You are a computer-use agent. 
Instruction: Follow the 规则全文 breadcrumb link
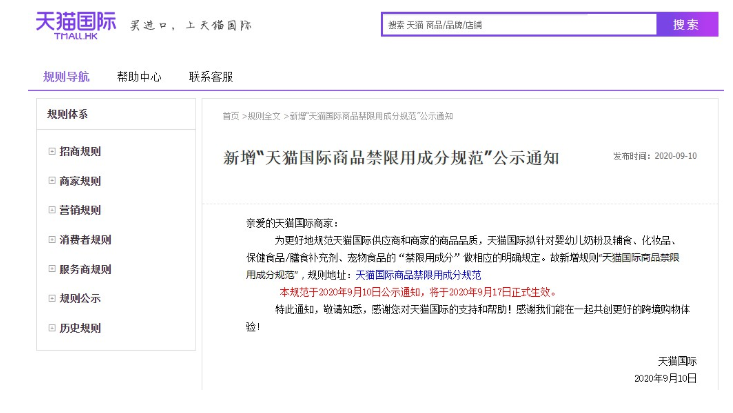tap(264, 116)
